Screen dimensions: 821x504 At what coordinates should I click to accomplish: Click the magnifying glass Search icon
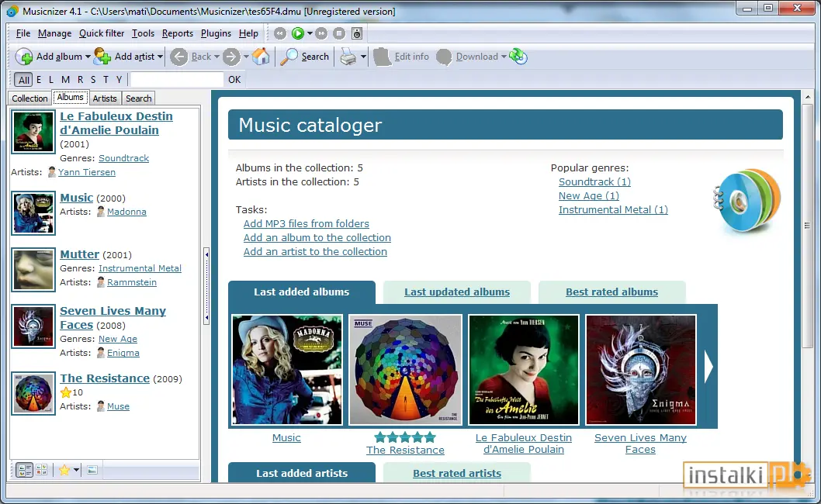coord(289,57)
